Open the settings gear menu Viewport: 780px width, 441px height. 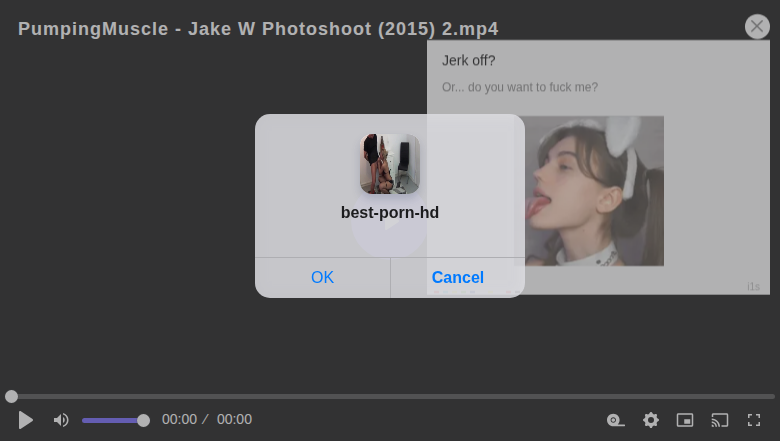(x=651, y=420)
